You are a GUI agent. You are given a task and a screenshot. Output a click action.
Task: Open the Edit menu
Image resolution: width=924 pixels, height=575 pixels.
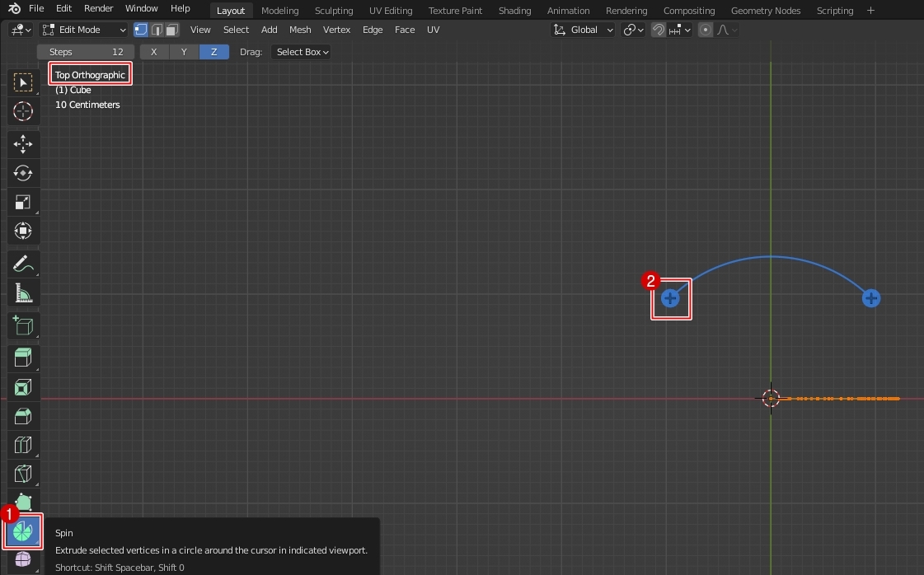(63, 8)
